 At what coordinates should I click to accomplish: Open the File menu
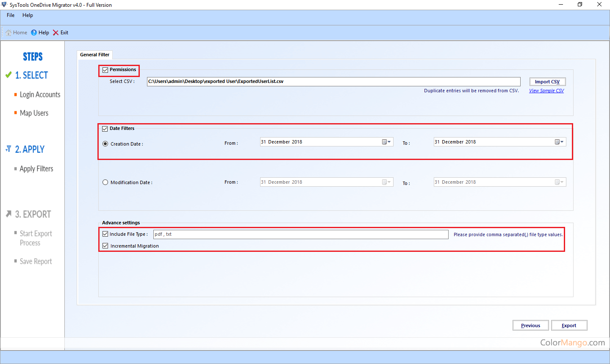coord(11,15)
